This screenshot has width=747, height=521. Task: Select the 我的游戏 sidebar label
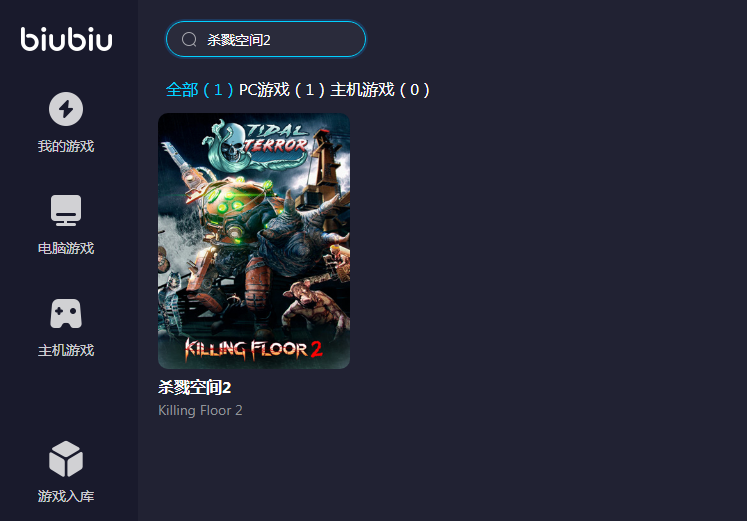tap(66, 146)
